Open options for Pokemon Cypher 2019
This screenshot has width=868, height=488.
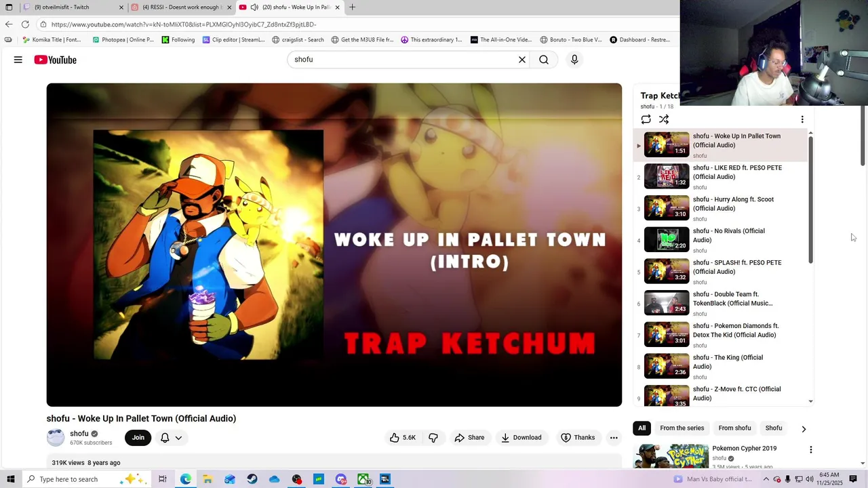point(811,450)
